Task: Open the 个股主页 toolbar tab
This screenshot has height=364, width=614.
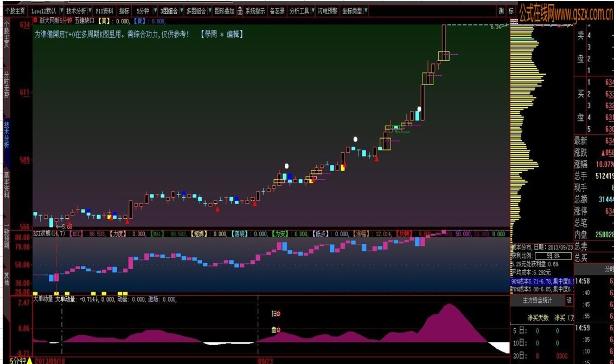Action: click(16, 11)
